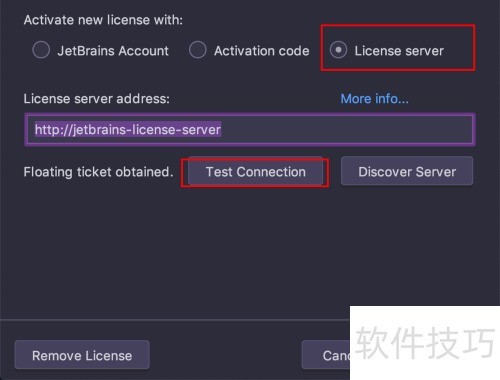500x380 pixels.
Task: Click the Floating ticket obtained status text
Action: 98,172
